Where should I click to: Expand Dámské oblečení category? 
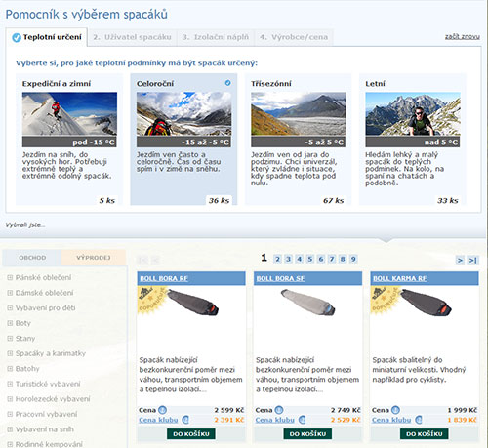pyautogui.click(x=10, y=293)
